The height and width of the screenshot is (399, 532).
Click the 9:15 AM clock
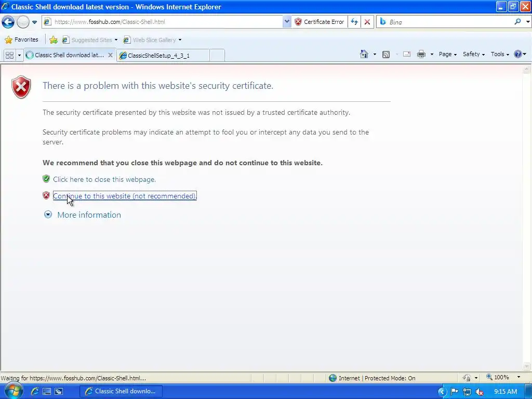point(505,392)
